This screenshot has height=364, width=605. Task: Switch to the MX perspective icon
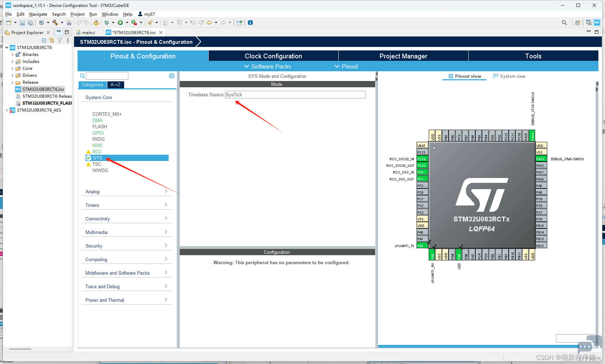tap(597, 23)
